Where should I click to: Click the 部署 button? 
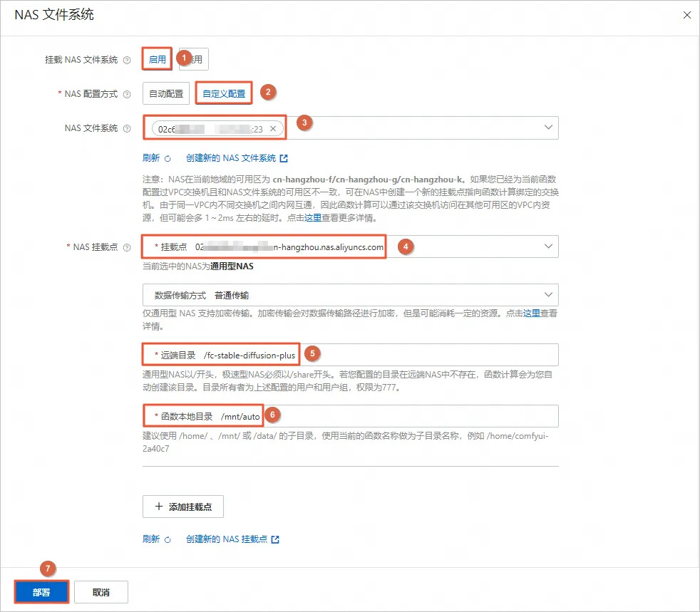(x=41, y=592)
